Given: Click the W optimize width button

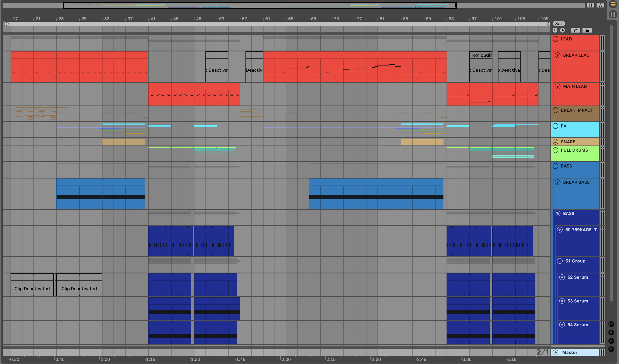Looking at the screenshot, I should [x=600, y=5].
